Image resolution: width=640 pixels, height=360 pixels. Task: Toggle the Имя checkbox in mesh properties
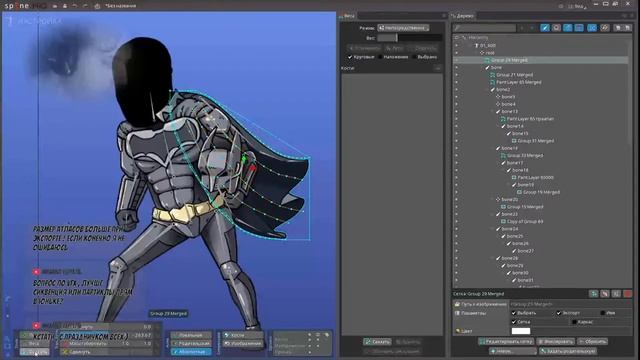(x=603, y=313)
